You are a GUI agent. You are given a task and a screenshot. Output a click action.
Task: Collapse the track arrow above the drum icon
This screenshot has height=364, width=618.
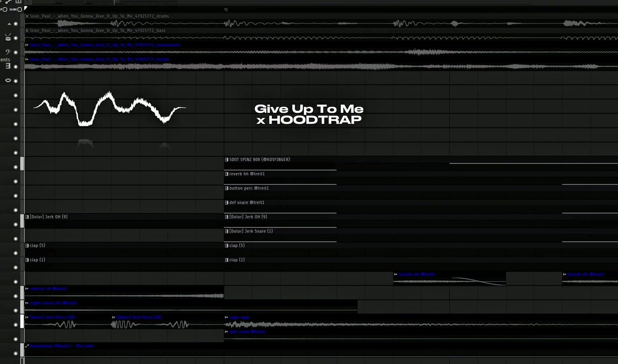click(9, 24)
